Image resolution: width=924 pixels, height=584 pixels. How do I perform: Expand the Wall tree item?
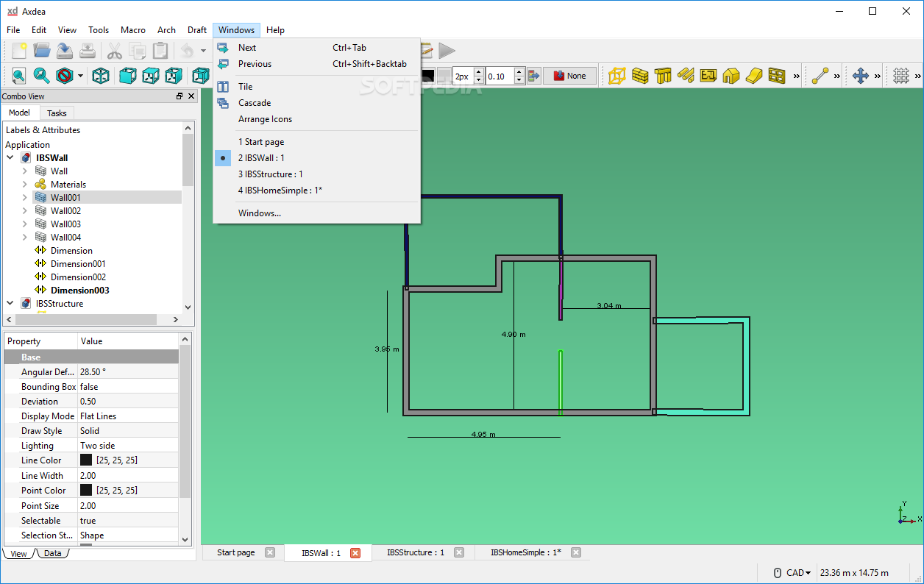coord(24,171)
